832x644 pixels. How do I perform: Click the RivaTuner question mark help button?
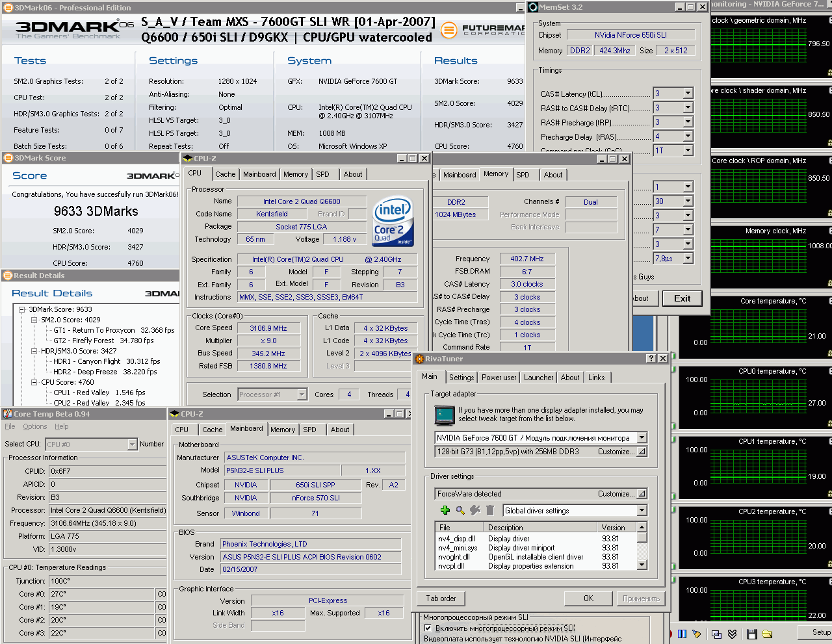[651, 359]
